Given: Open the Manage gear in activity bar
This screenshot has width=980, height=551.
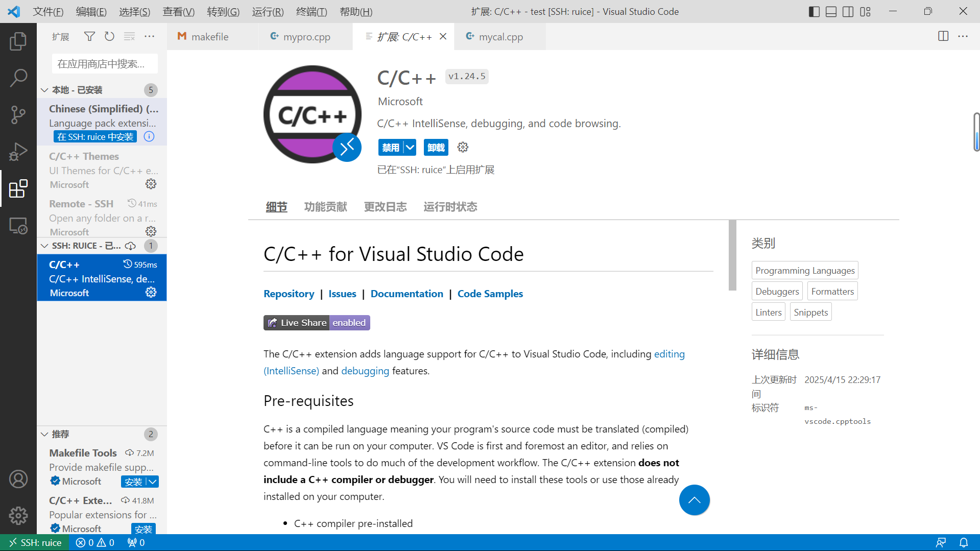Looking at the screenshot, I should pos(18,516).
